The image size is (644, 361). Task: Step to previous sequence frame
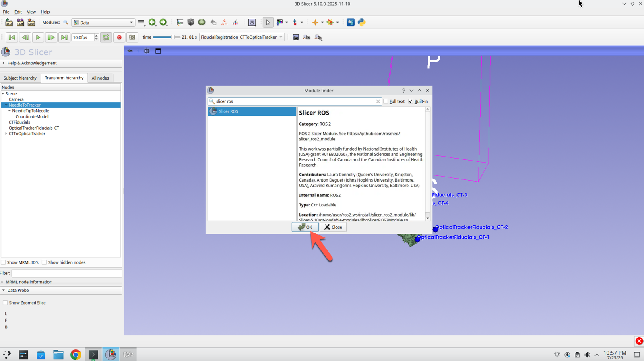[25, 37]
